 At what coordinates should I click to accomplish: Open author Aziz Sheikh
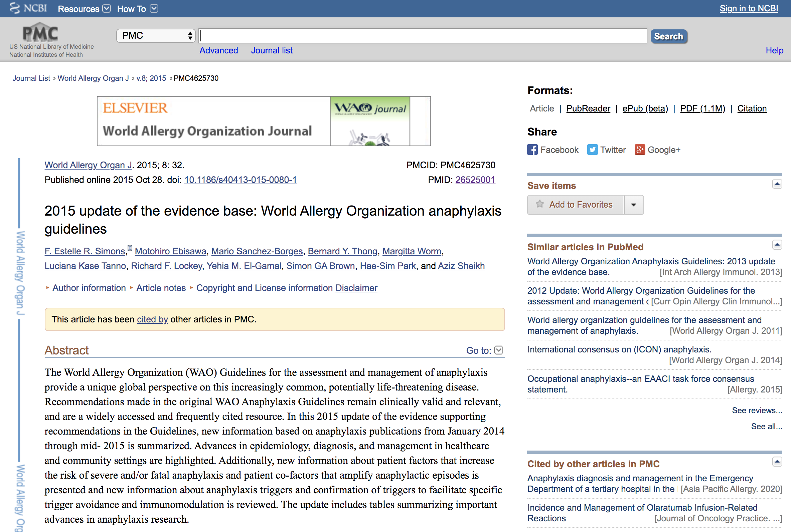tap(461, 266)
